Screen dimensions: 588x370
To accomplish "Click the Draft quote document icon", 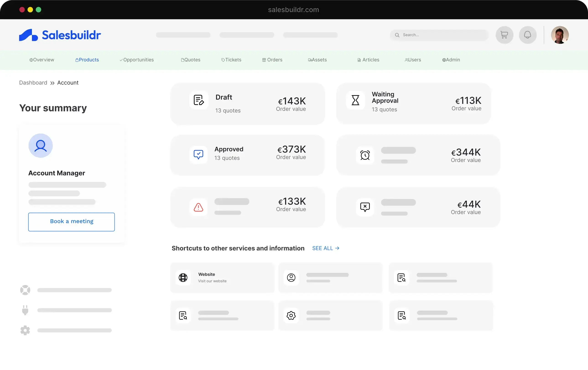I will (199, 100).
